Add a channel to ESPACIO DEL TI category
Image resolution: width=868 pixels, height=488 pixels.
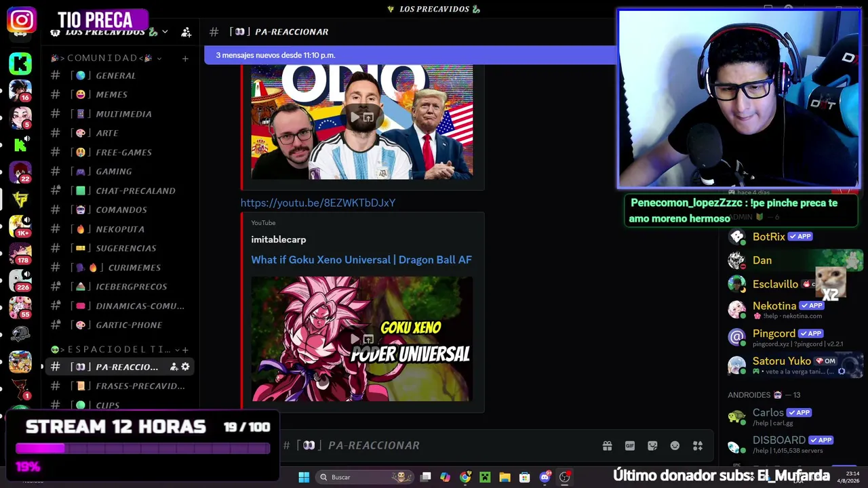tap(185, 349)
